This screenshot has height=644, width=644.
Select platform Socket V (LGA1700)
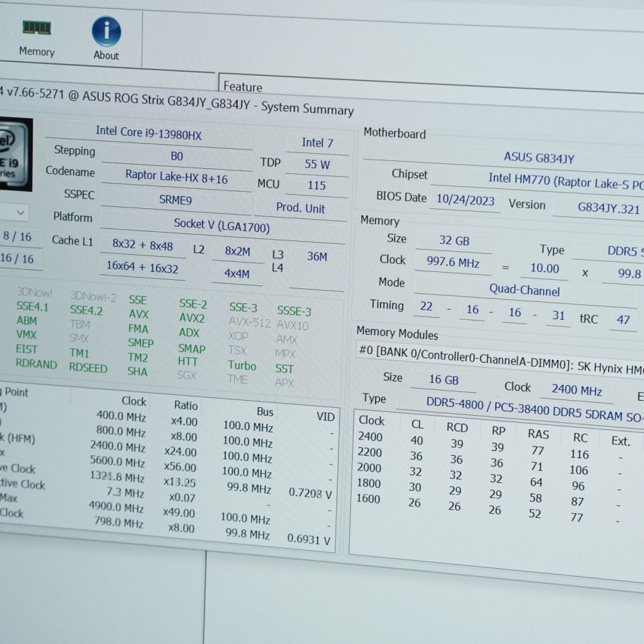[222, 225]
